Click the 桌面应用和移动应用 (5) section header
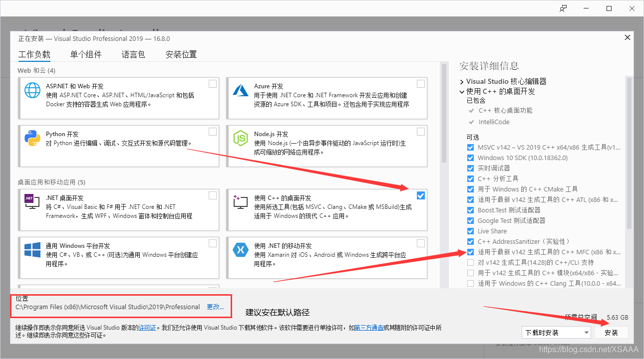Viewport: 644px width, 359px height. tap(51, 182)
